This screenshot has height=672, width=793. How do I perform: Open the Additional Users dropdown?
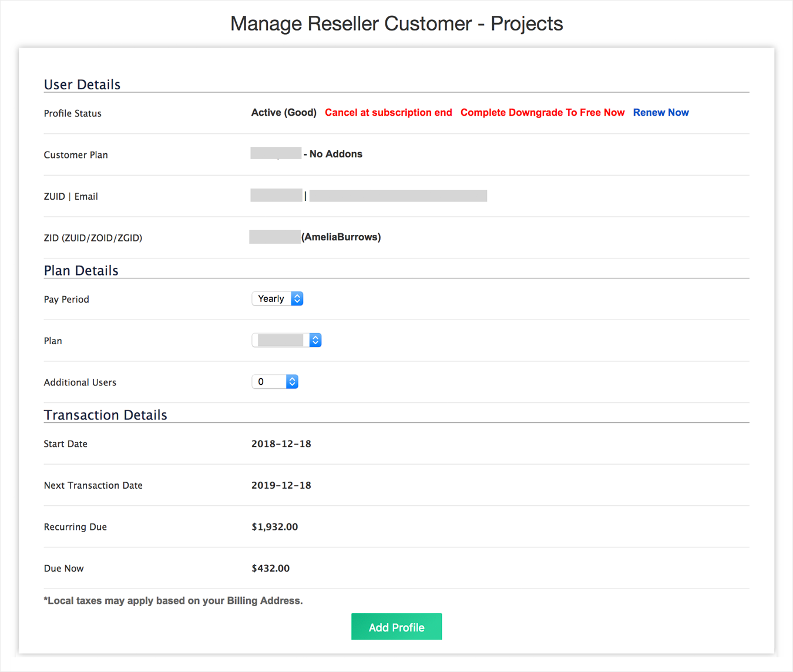coord(275,382)
